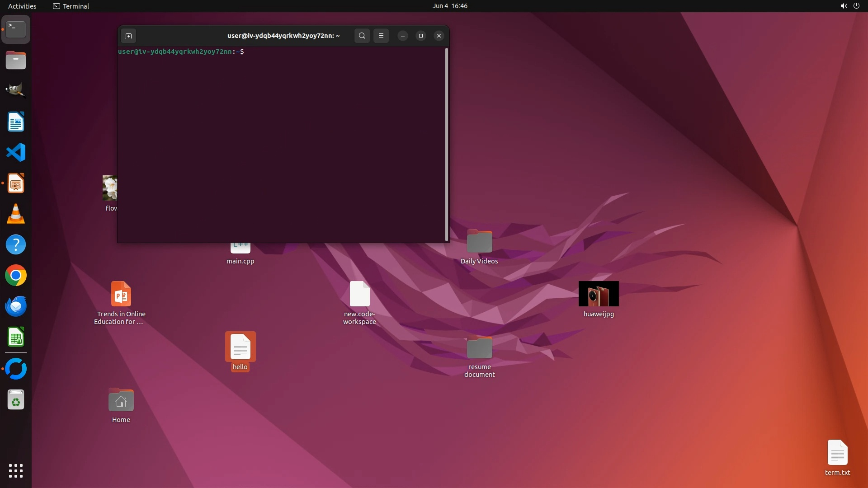
Task: Open the Files app in the dock
Action: click(x=16, y=60)
